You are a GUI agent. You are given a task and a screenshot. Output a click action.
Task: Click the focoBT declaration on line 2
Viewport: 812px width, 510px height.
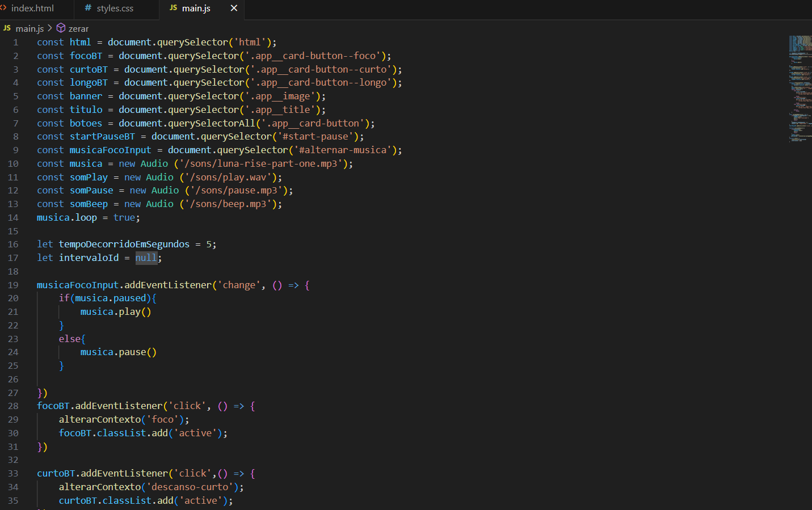point(86,56)
